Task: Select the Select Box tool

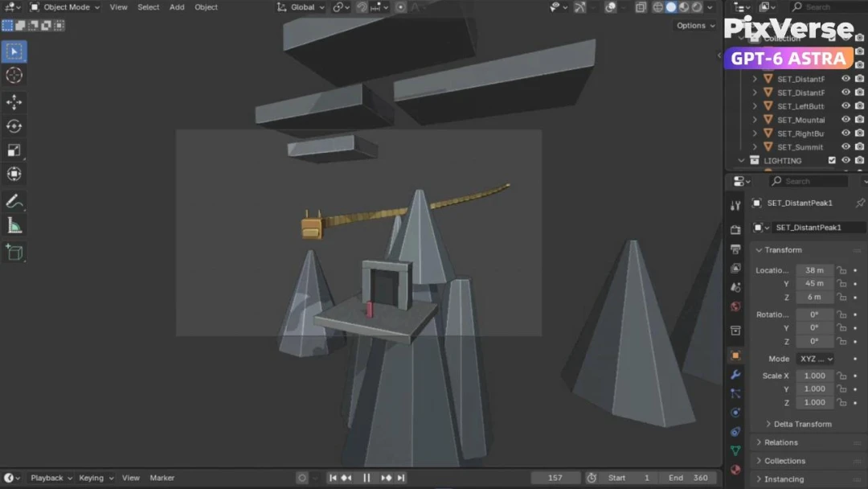Action: (14, 51)
